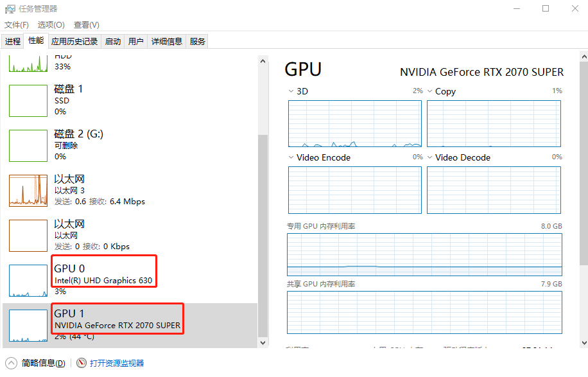Open the 3D engine dropdown chevron
Viewport: 588px width, 377px height.
(291, 91)
